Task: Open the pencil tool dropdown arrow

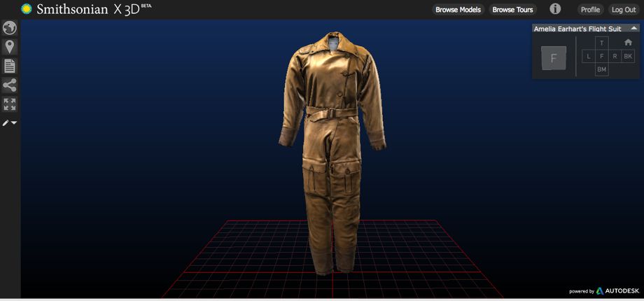Action: [14, 123]
